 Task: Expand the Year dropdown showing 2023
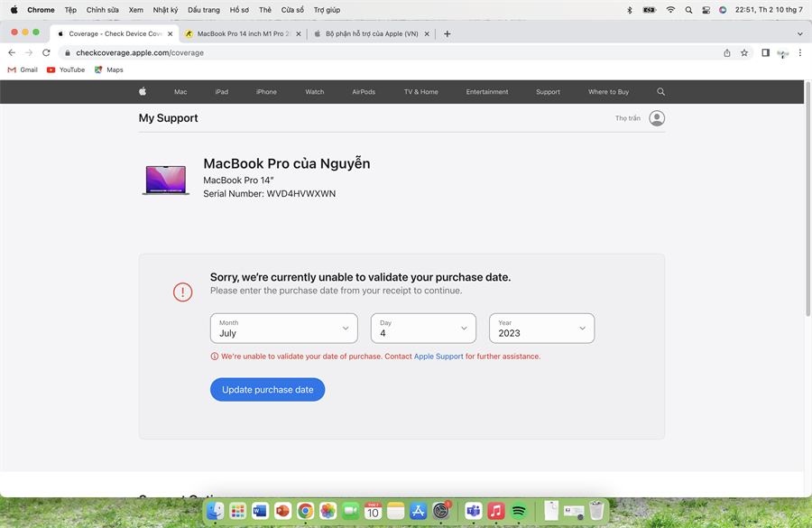[541, 328]
